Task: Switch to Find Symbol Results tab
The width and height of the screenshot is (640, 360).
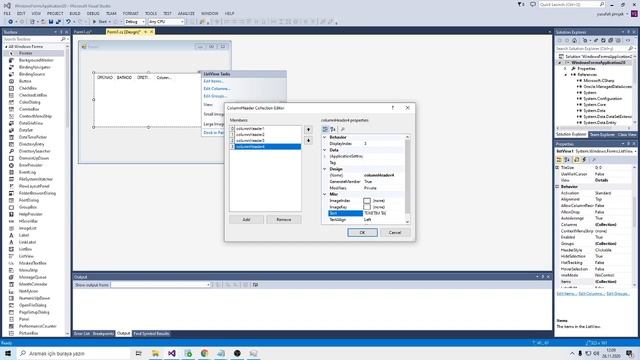Action: tap(151, 333)
